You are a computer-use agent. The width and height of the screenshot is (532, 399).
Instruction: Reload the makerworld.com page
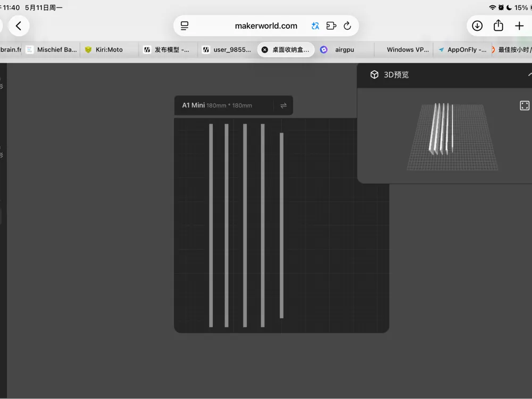pyautogui.click(x=347, y=26)
